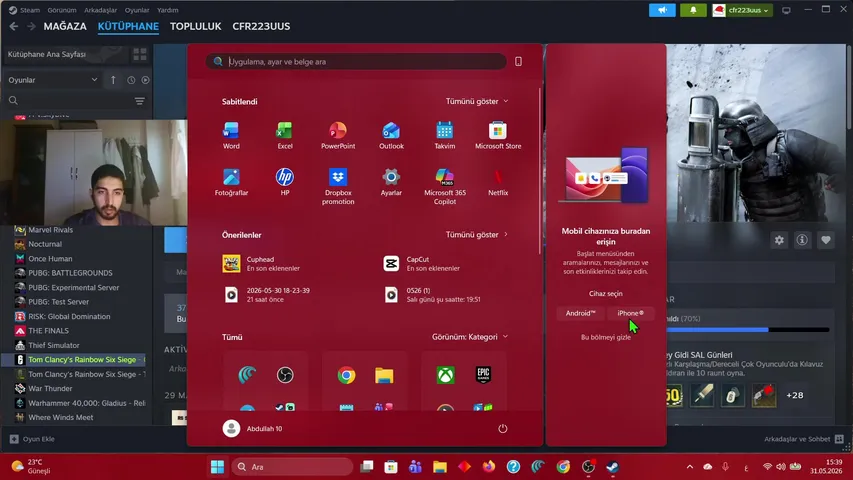
Task: Click Start menu search field
Action: click(356, 61)
